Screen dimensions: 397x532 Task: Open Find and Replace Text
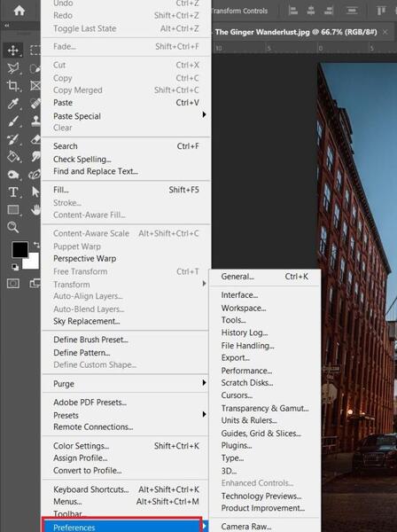[x=126, y=171]
